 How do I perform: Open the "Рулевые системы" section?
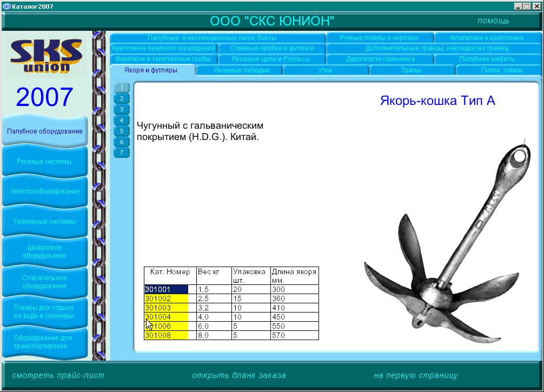coord(45,161)
